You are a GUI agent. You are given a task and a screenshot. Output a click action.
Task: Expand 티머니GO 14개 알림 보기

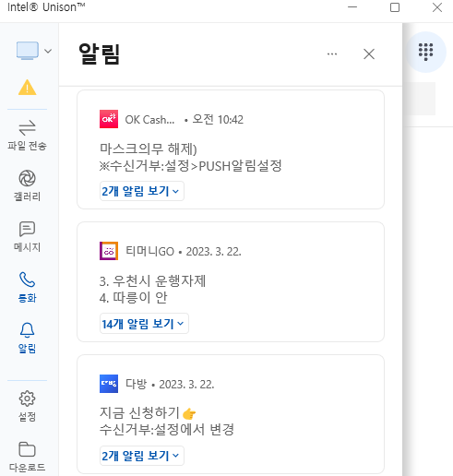[144, 324]
